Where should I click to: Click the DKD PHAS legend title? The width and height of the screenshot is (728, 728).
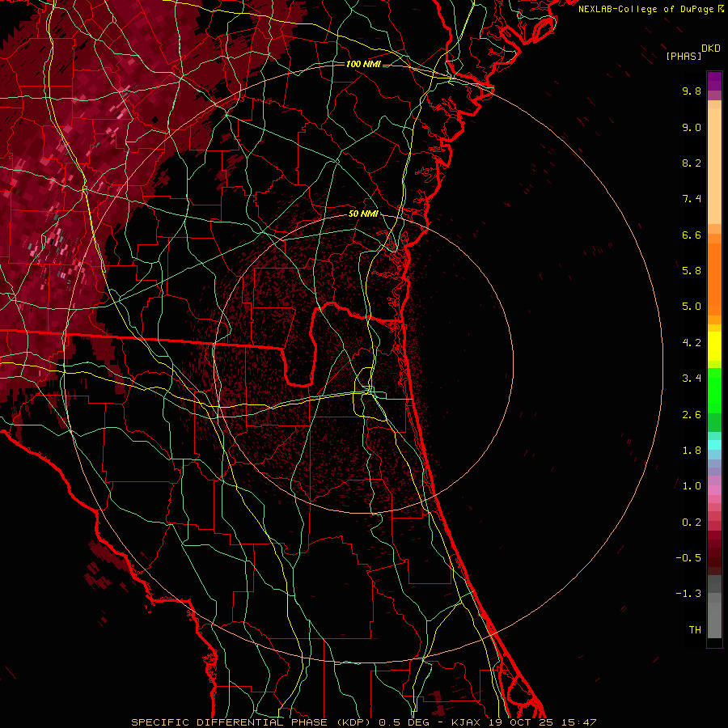click(692, 53)
